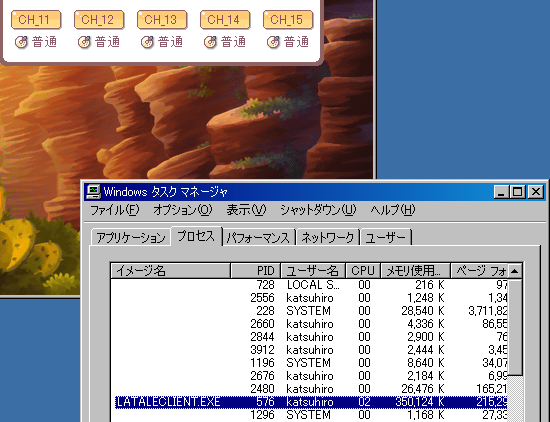Click status icon under CH_14

[x=210, y=42]
